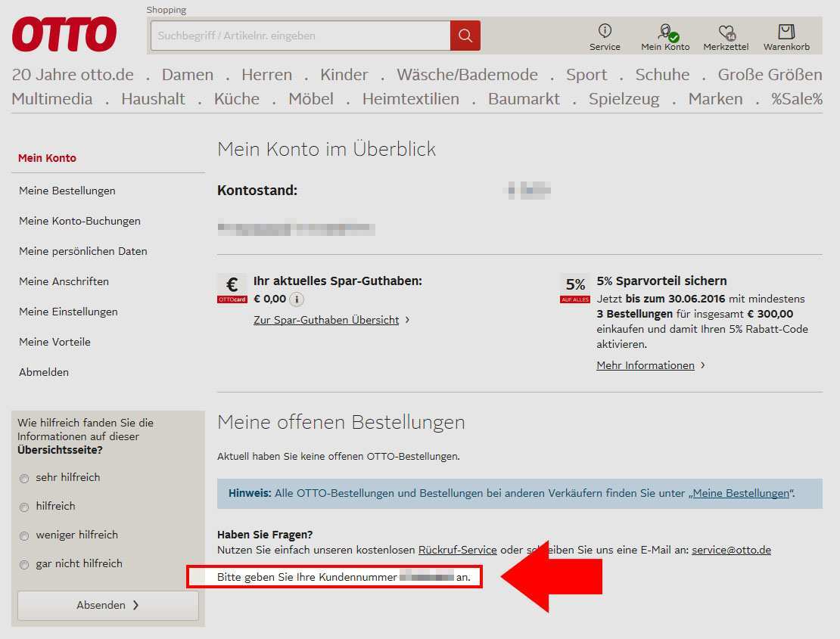The image size is (840, 639).
Task: Expand 'Zur Spar-Guthaben Übersicht' link
Action: tap(326, 320)
